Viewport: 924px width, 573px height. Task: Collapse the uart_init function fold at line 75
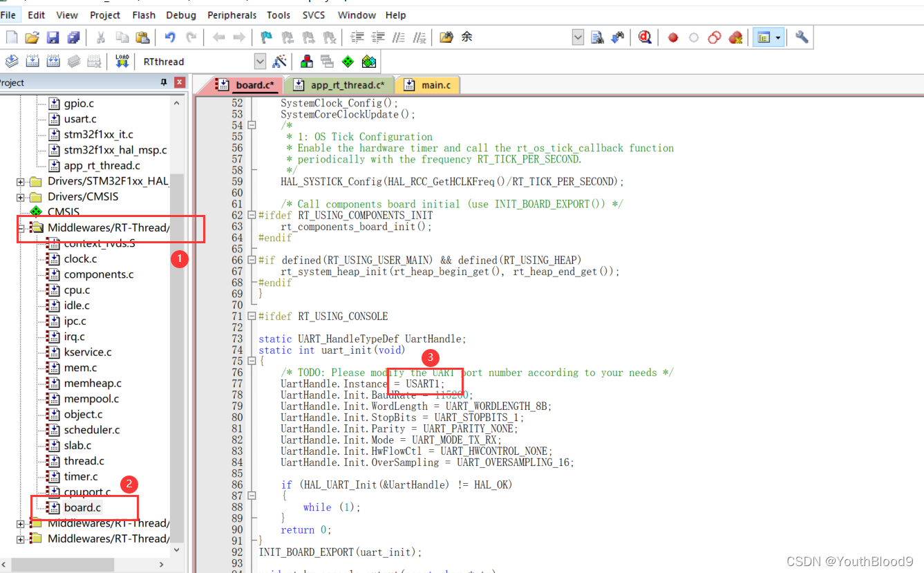[x=252, y=361]
